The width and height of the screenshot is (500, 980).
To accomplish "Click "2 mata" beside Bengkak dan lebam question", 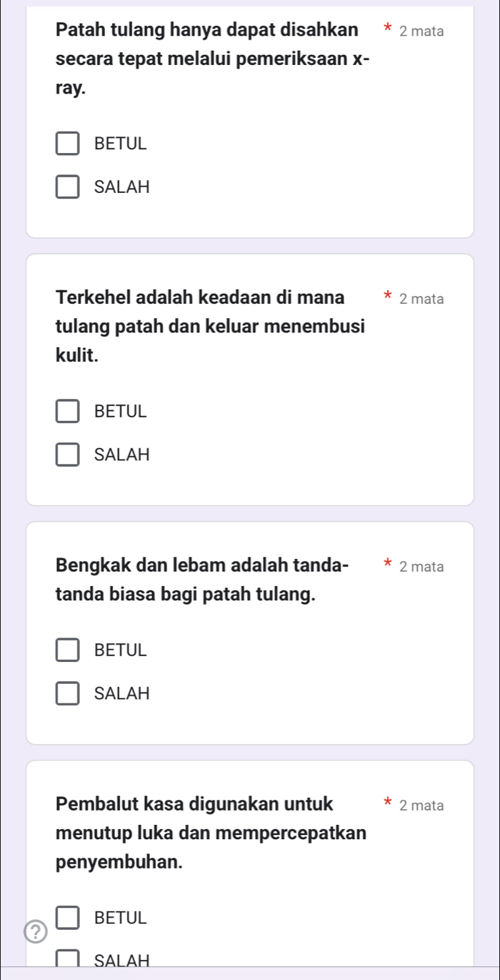I will pos(421,567).
